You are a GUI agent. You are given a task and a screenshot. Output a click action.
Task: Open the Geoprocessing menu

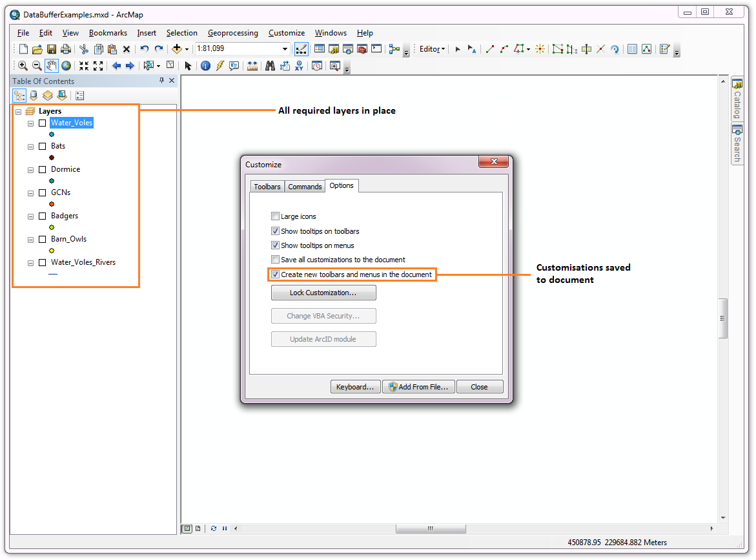pyautogui.click(x=233, y=33)
